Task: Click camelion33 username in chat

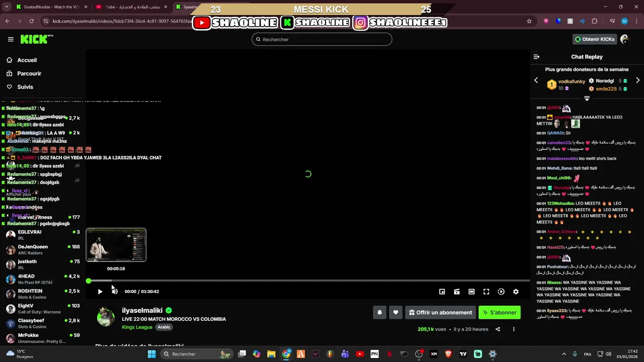Action: point(559,143)
